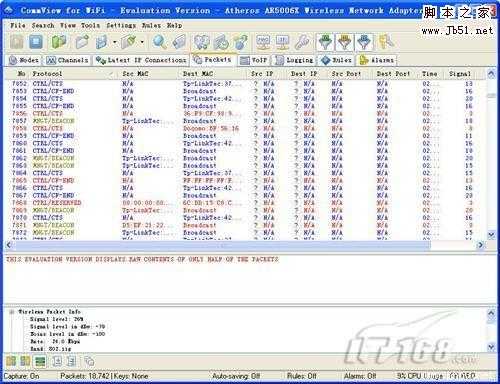500x384 pixels.
Task: Click the greyed-out Start Capture toolbar icon
Action: pos(17,42)
